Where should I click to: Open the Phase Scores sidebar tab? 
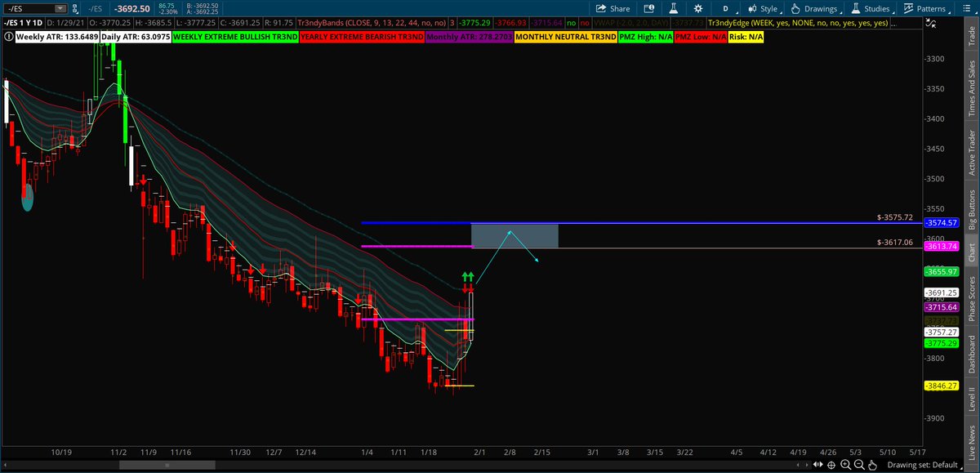tap(971, 297)
